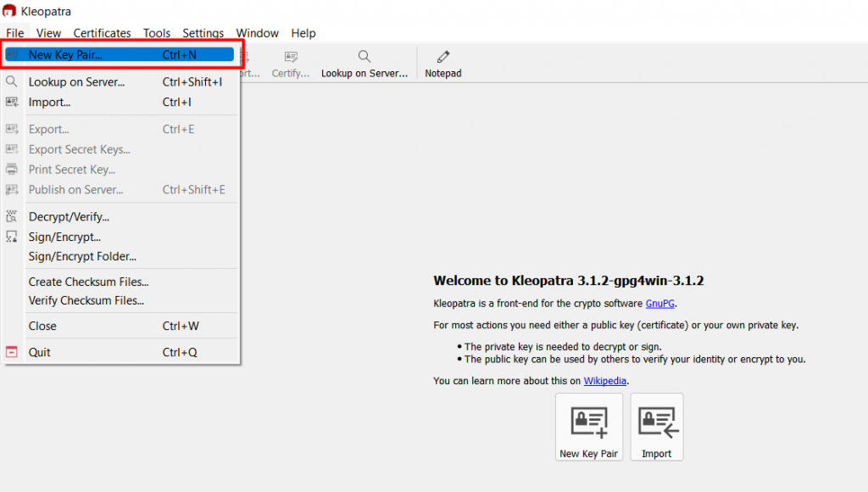868x492 pixels.
Task: Select Verify Checksum Files... entry
Action: pyautogui.click(x=120, y=301)
